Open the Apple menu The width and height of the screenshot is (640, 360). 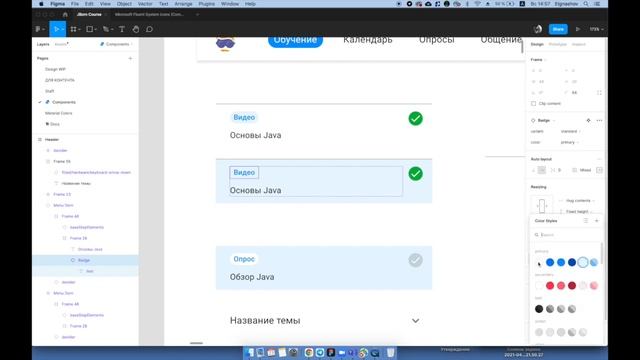[x=41, y=4]
